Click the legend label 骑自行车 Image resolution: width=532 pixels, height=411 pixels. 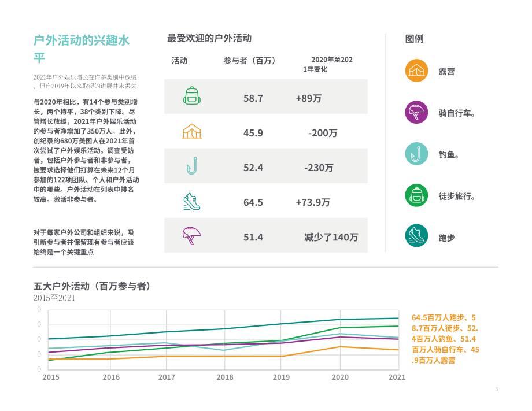click(x=457, y=113)
